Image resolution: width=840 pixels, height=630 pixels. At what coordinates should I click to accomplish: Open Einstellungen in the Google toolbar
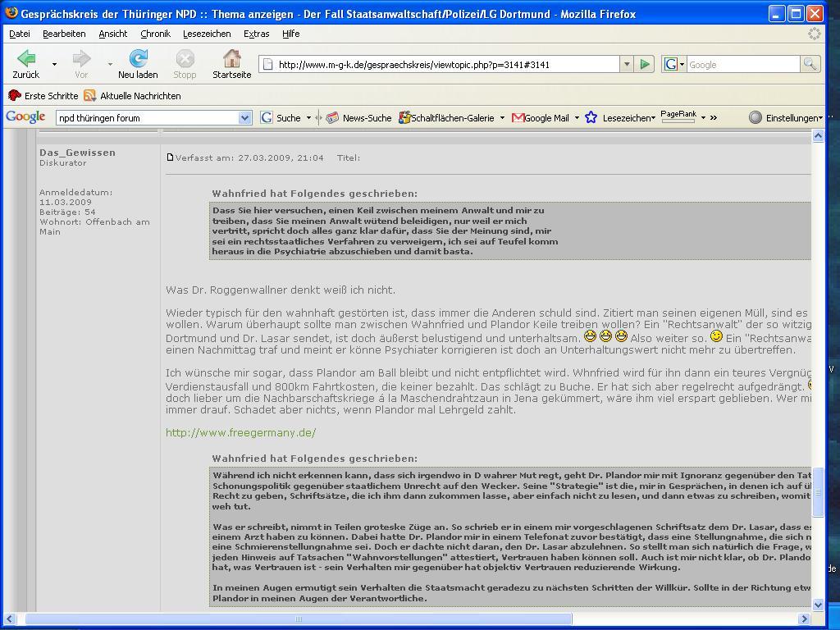pos(785,118)
